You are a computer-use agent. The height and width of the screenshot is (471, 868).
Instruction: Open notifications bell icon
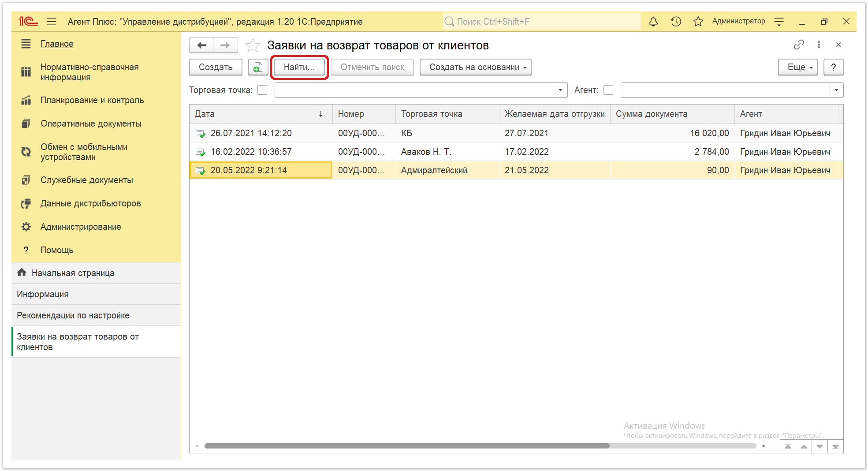pyautogui.click(x=653, y=21)
